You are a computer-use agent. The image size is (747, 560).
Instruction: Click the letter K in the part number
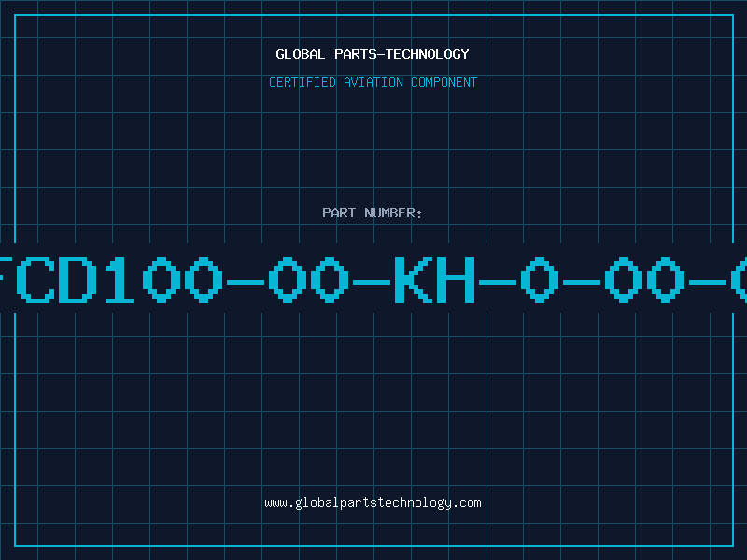pyautogui.click(x=414, y=279)
